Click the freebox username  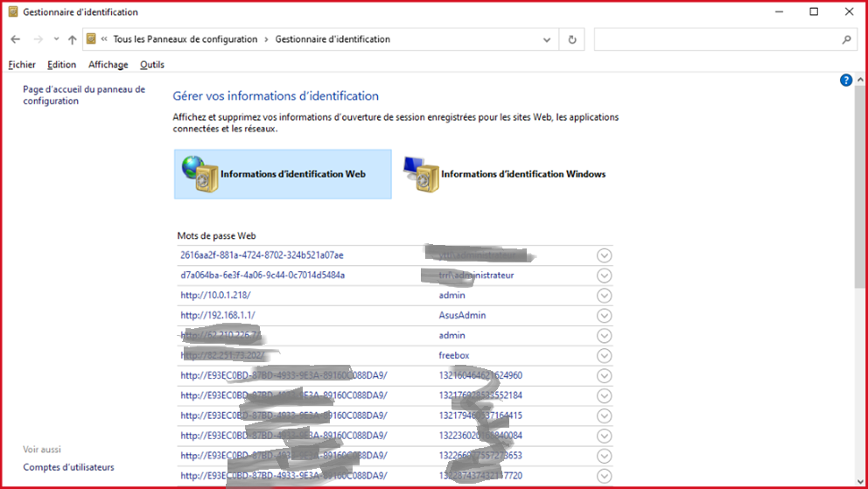point(454,355)
